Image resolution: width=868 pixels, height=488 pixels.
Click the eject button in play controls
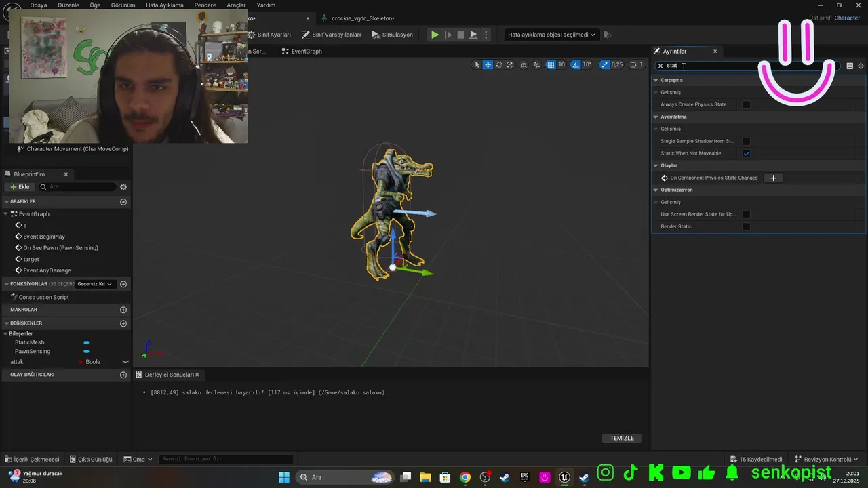tap(473, 35)
